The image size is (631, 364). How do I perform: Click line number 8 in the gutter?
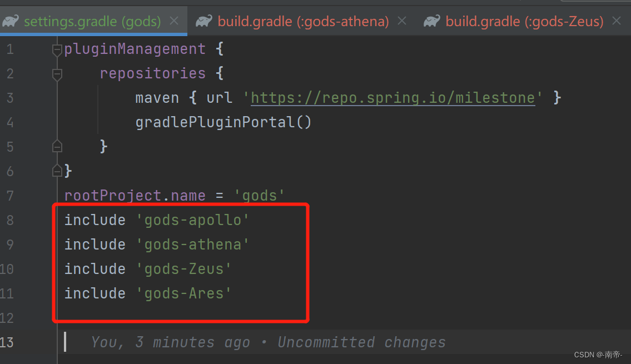(10, 220)
